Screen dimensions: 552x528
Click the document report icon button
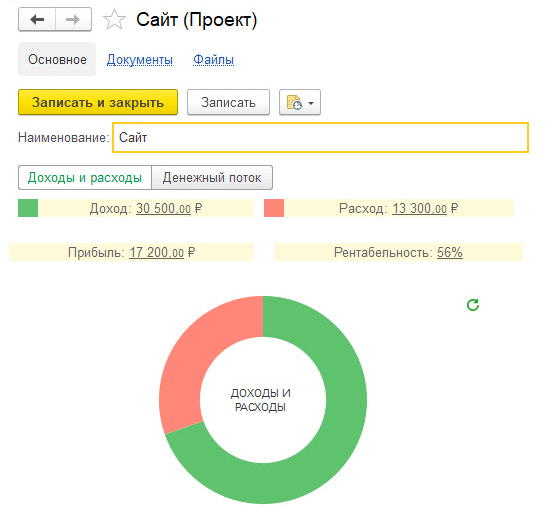point(294,102)
